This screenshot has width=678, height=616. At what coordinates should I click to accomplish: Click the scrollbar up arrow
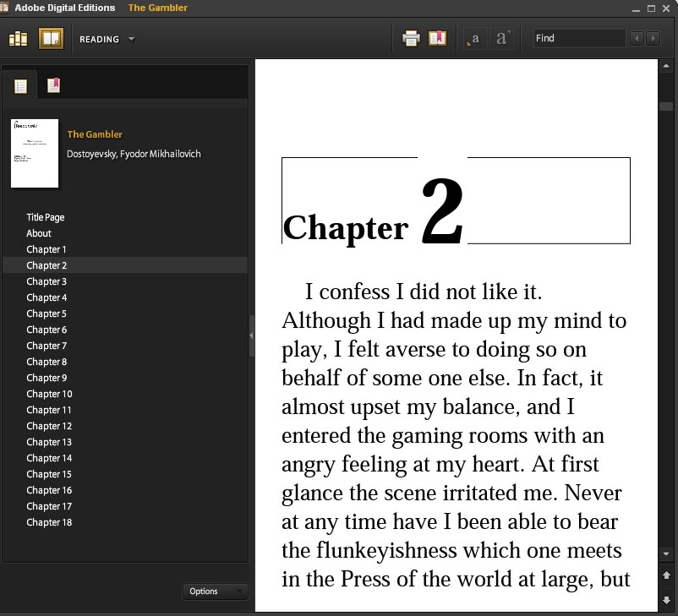click(x=666, y=66)
